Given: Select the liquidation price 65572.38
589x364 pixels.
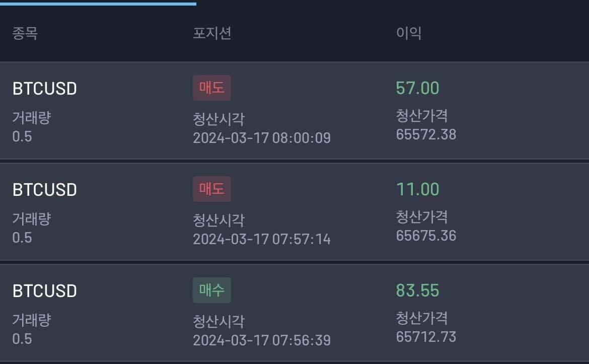Looking at the screenshot, I should coord(426,134).
